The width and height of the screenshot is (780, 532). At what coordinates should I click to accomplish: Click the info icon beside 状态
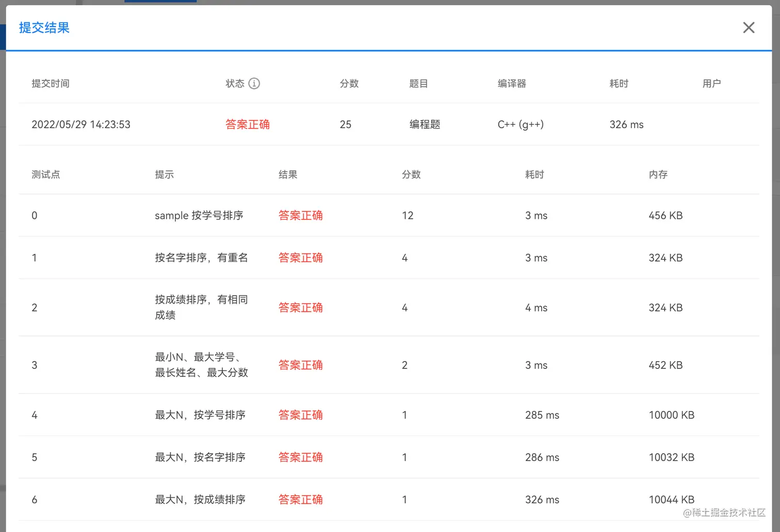(x=254, y=84)
